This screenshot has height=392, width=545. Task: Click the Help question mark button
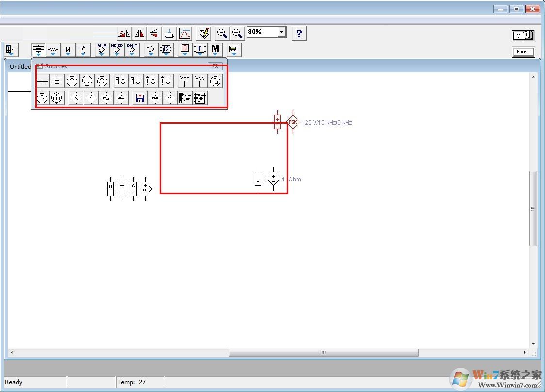tap(299, 33)
